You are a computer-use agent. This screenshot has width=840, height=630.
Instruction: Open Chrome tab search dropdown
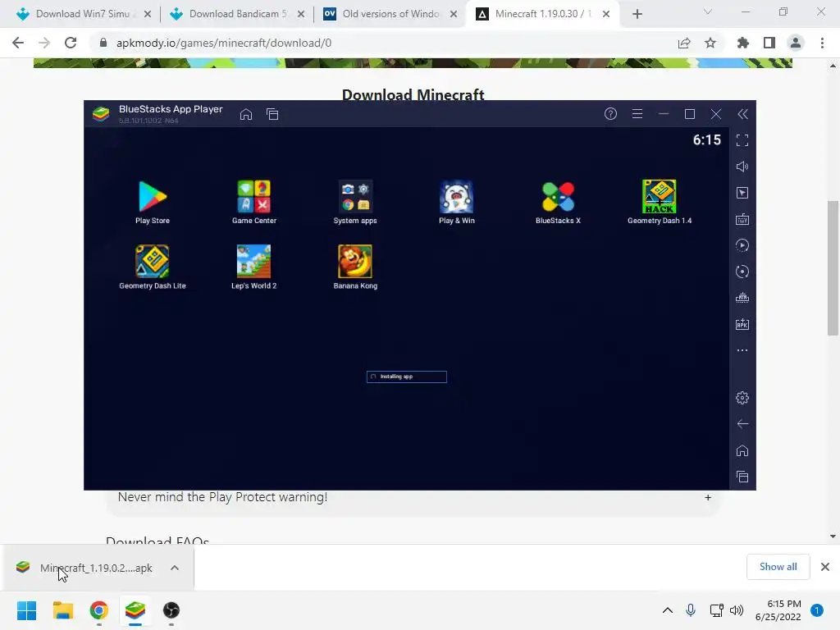coord(708,11)
